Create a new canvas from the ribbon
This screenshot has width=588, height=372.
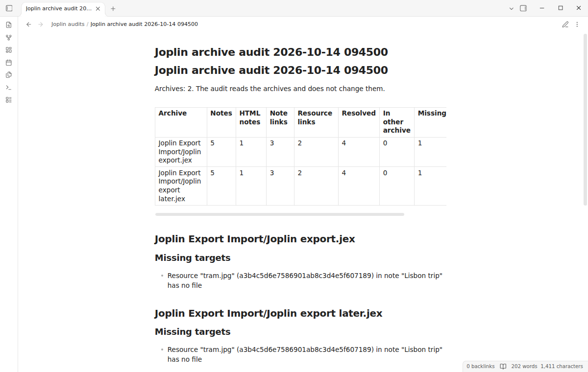pyautogui.click(x=9, y=50)
